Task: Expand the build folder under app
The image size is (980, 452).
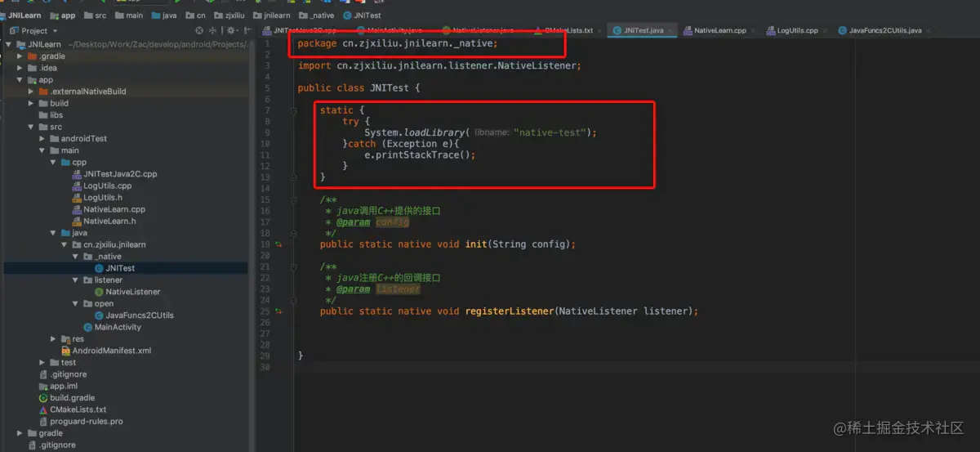Action: coord(31,104)
